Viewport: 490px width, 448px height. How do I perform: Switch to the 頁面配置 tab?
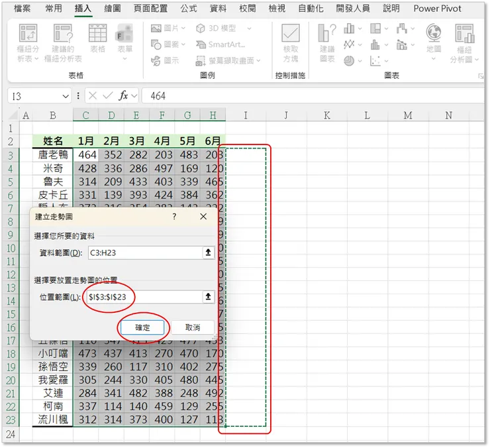pyautogui.click(x=150, y=9)
